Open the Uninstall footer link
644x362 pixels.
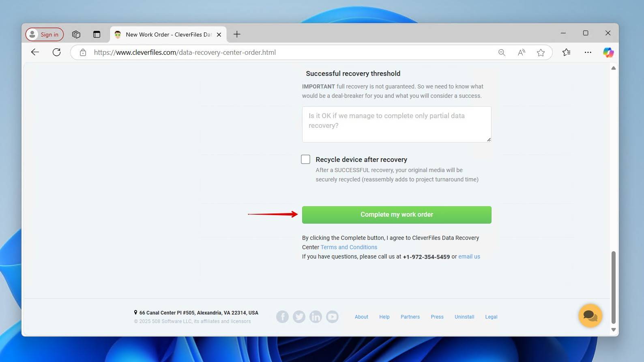click(464, 317)
